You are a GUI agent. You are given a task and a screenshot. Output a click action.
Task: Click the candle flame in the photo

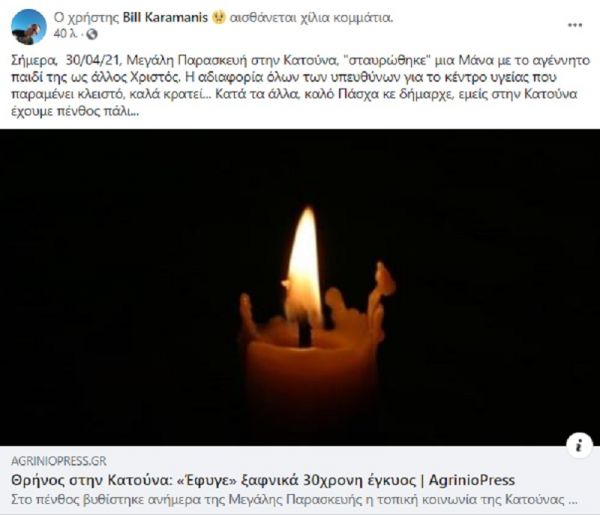click(x=305, y=266)
